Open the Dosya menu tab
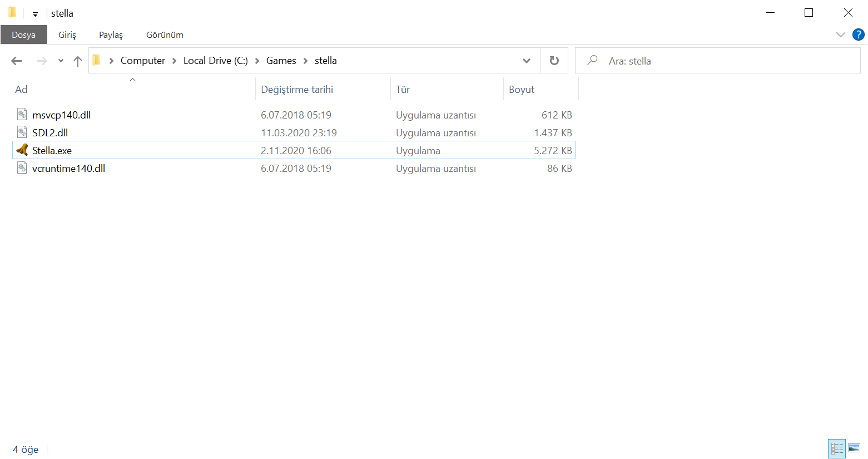 click(24, 34)
